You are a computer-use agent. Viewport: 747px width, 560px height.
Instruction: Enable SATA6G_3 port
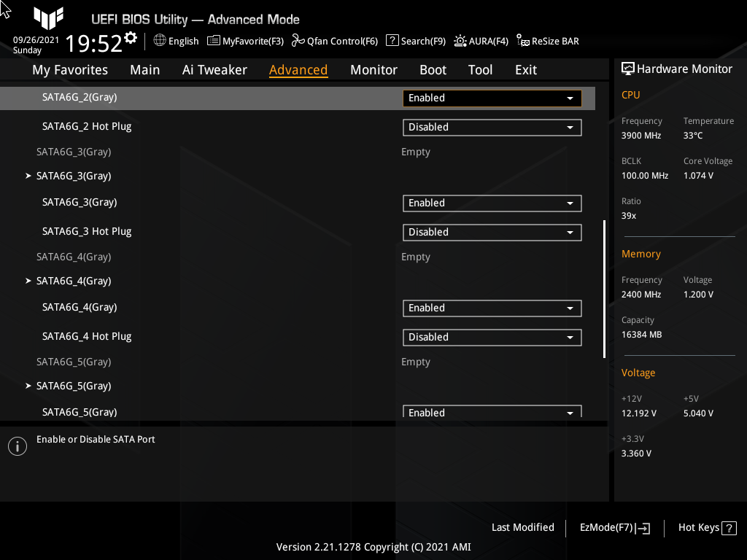pos(492,203)
